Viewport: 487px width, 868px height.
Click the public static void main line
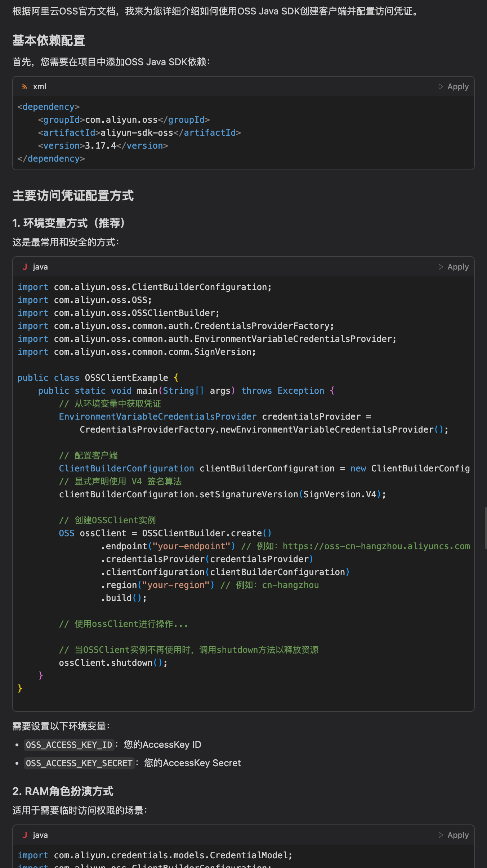(x=186, y=391)
